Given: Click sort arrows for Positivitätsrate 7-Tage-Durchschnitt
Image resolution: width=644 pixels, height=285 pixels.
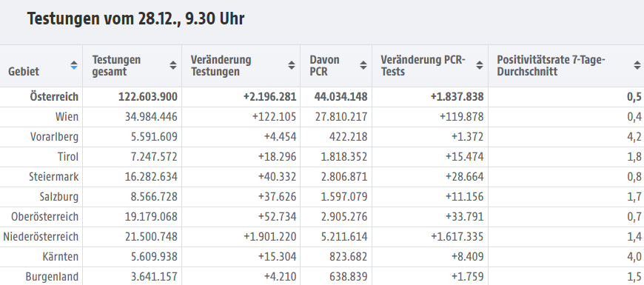Looking at the screenshot, I should pyautogui.click(x=637, y=65).
